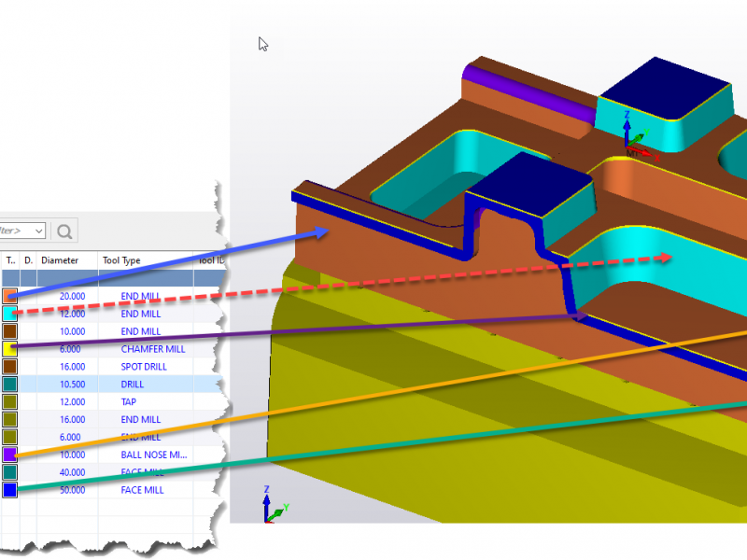Click the cyan 12.000 END MILL tool icon

click(11, 314)
